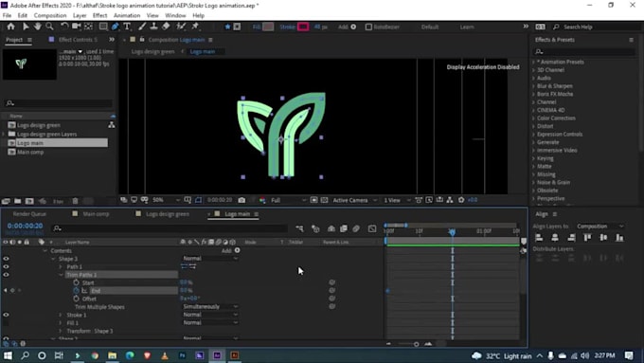Enable the motion blur timeline switch
The height and width of the screenshot is (363, 644).
(x=356, y=228)
